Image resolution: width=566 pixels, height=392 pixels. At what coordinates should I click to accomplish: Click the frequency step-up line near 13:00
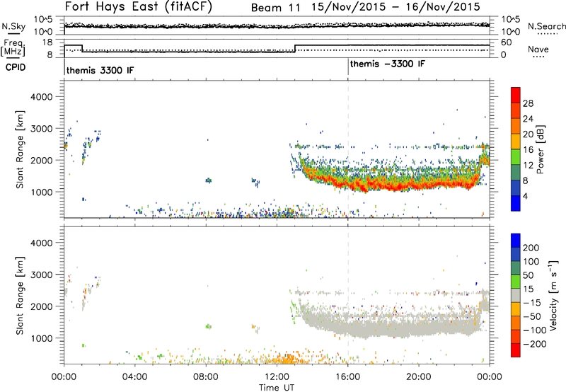(295, 48)
